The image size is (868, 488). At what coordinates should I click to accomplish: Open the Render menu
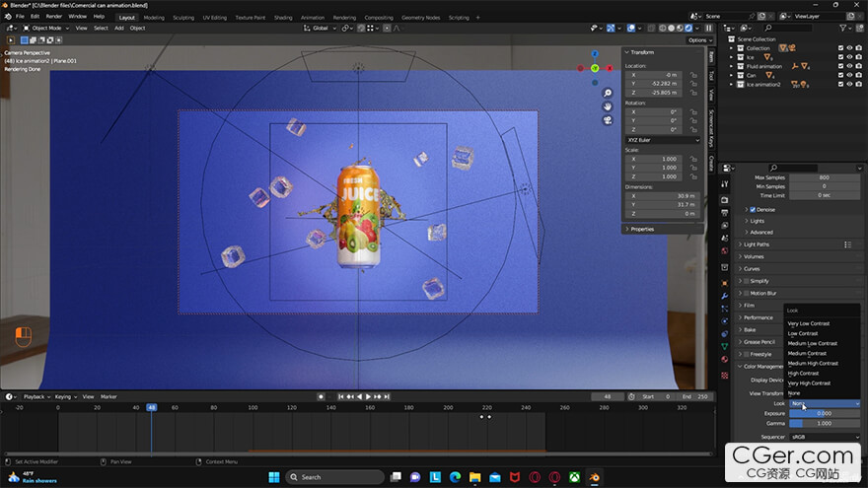(53, 17)
